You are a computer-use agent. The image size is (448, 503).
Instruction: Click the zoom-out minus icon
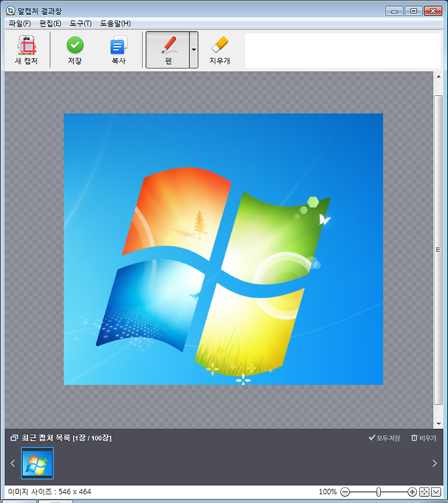click(345, 492)
